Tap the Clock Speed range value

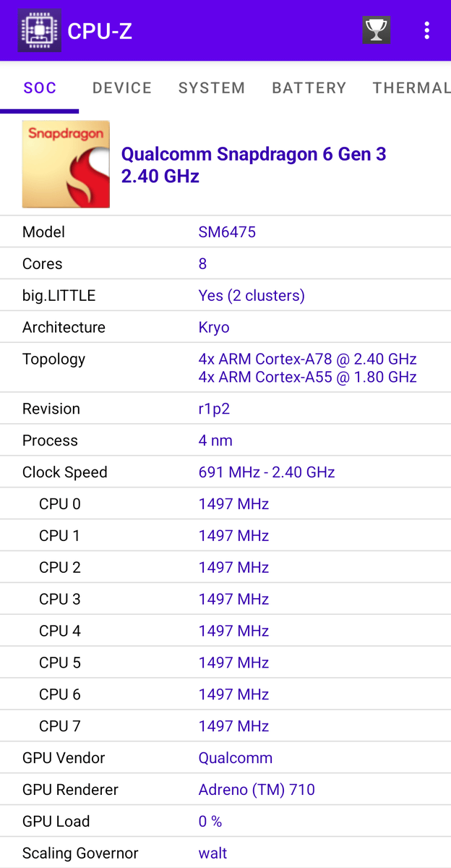tap(267, 472)
